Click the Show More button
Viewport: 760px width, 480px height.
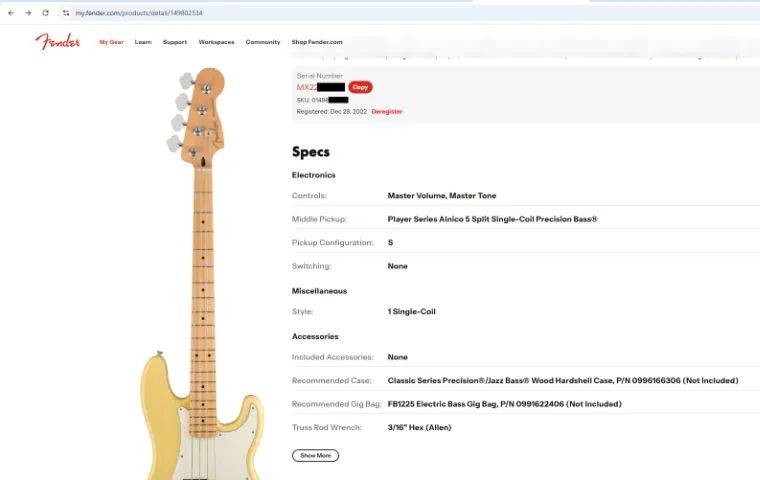[316, 455]
